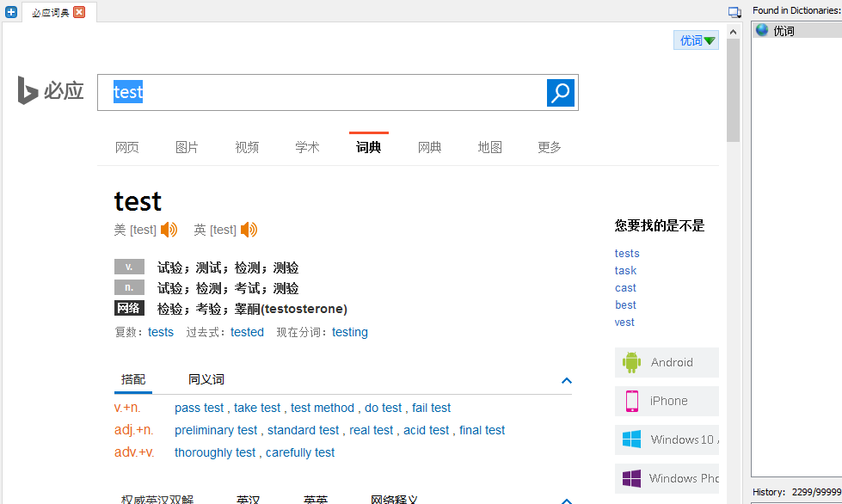Click the Windows Phone app button
This screenshot has height=504, width=842.
pos(667,478)
